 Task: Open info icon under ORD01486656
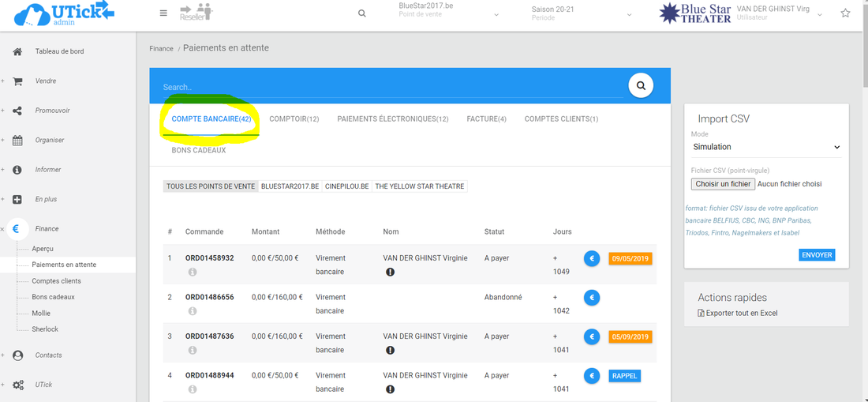[x=192, y=311]
